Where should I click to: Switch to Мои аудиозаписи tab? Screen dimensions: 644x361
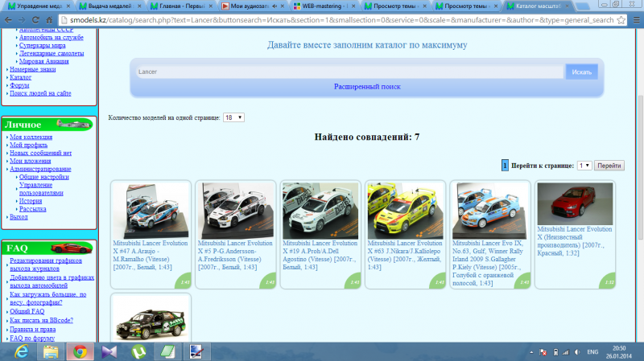[249, 6]
